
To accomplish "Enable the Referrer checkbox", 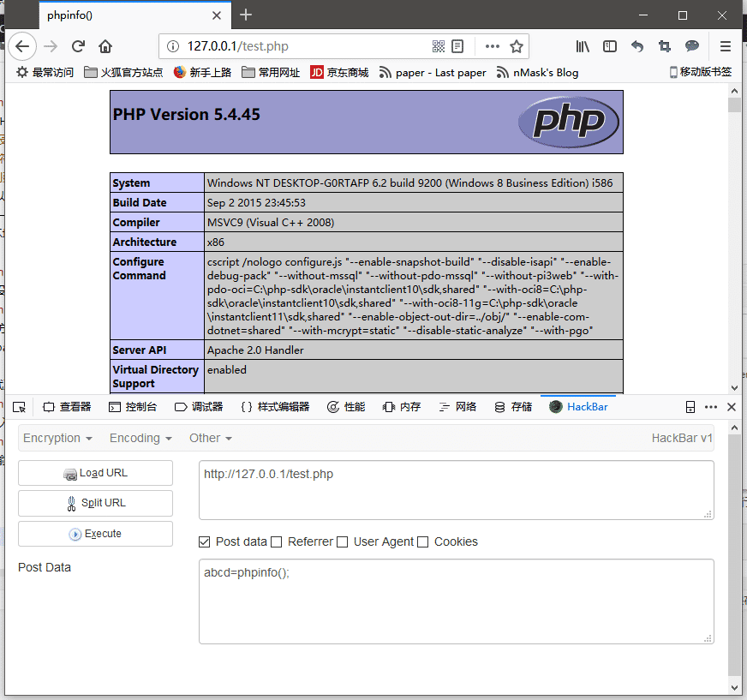I will coord(277,541).
